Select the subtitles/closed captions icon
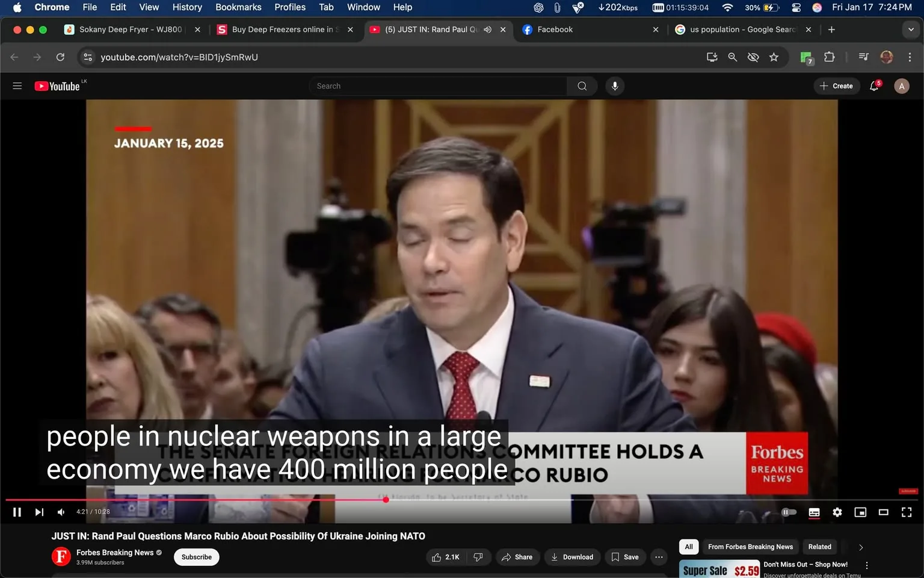924x578 pixels. click(x=814, y=512)
